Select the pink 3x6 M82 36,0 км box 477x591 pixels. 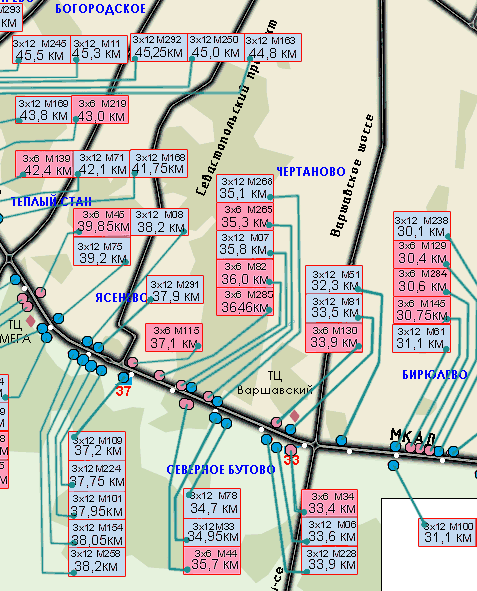245,274
